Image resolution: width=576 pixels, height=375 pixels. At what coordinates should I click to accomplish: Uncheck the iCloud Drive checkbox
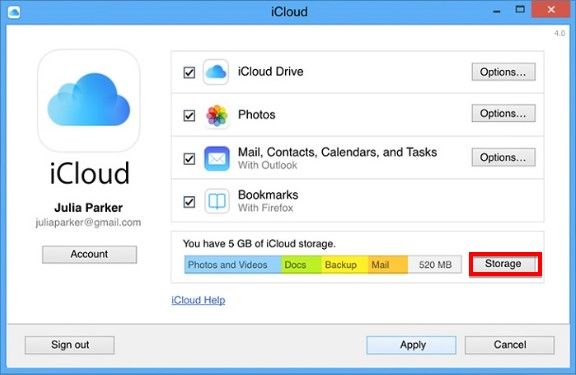pyautogui.click(x=189, y=72)
